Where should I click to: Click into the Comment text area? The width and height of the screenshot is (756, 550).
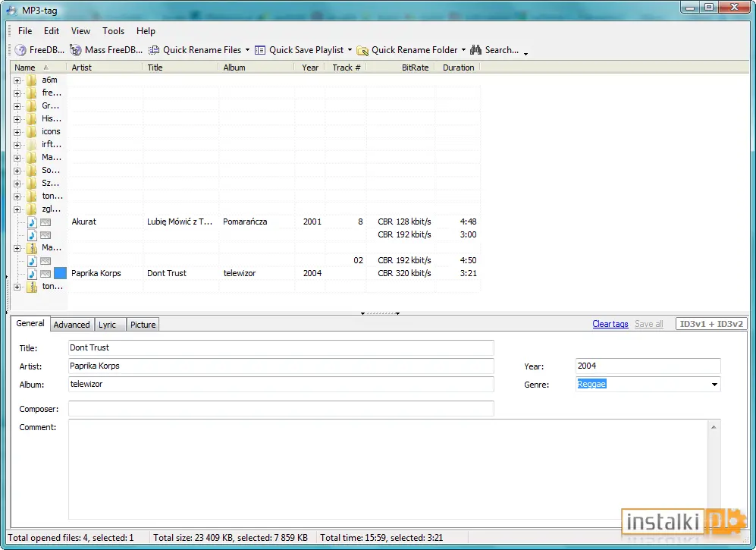point(388,470)
